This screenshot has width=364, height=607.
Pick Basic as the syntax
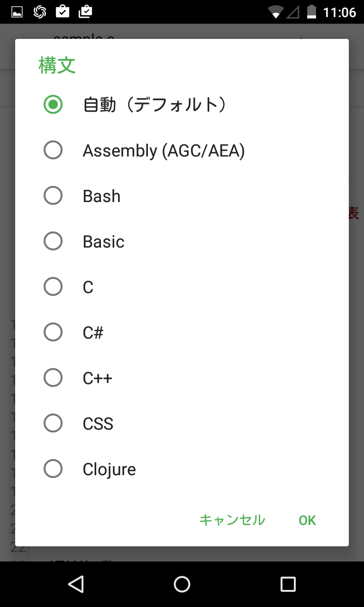point(53,241)
